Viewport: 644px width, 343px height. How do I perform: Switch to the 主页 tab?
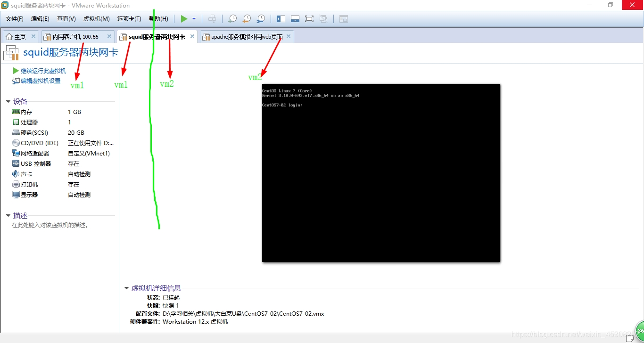pyautogui.click(x=20, y=37)
